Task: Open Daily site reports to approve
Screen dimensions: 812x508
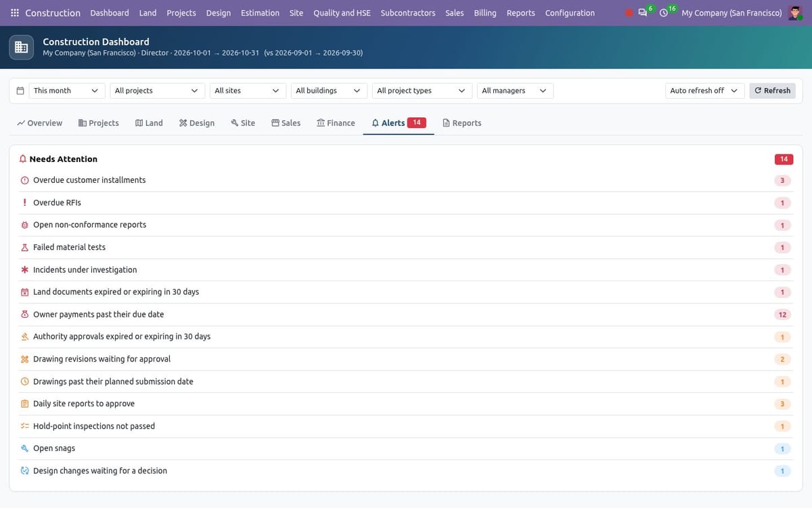Action: pyautogui.click(x=406, y=404)
